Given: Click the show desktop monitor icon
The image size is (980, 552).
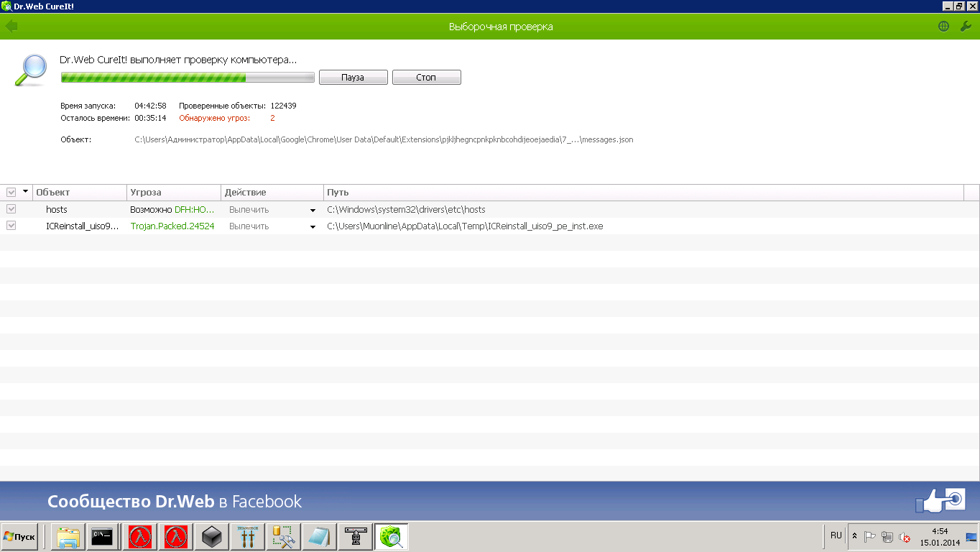Looking at the screenshot, I should click(x=971, y=537).
